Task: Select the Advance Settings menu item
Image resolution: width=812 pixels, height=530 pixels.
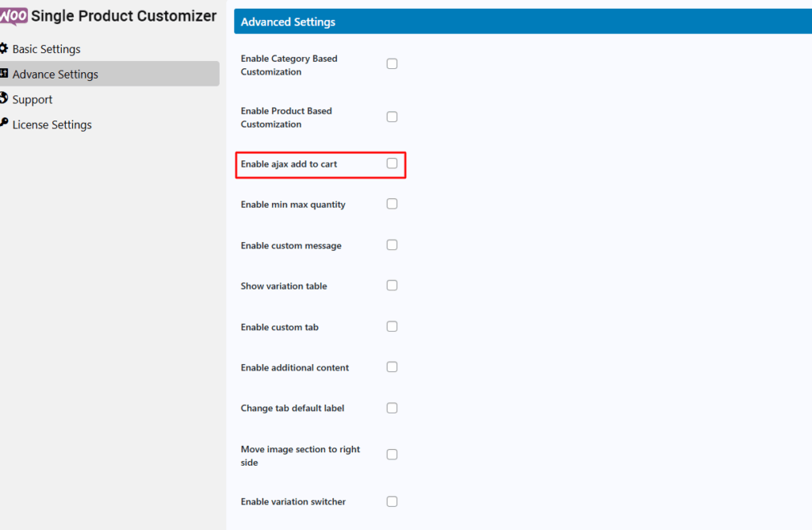Action: pos(109,74)
